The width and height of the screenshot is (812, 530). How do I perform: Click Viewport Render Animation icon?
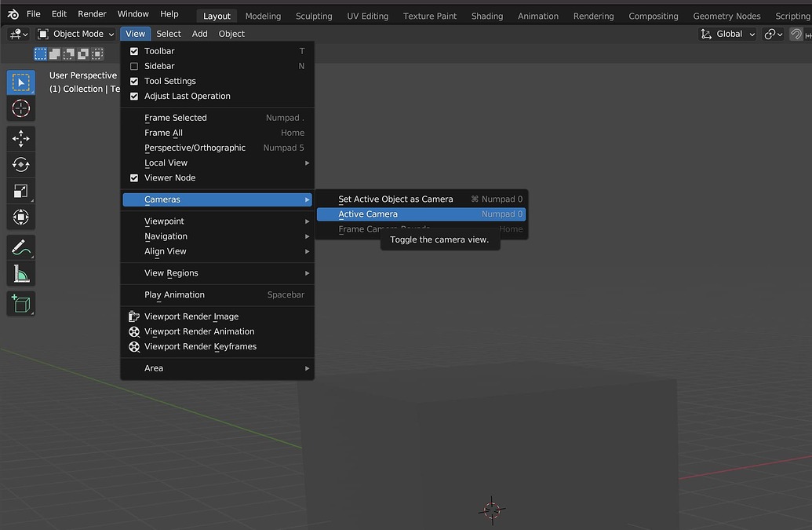(x=134, y=331)
